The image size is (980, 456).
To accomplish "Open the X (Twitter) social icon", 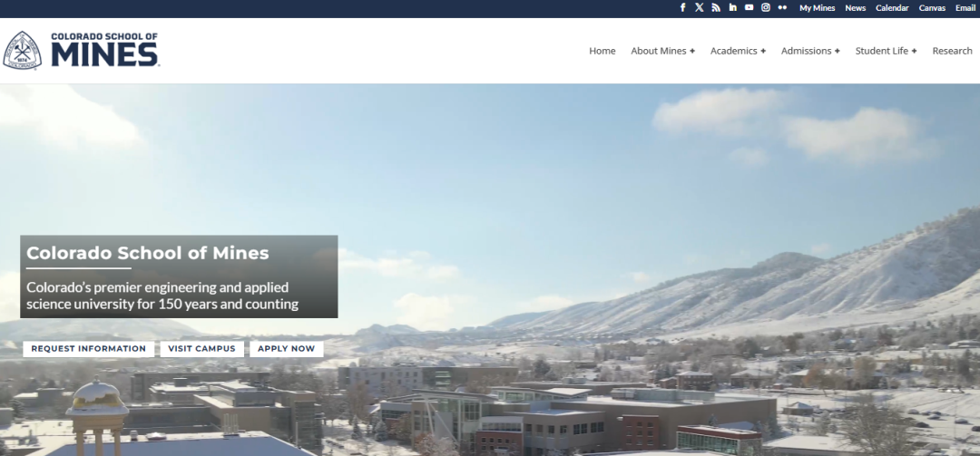I will tap(700, 7).
